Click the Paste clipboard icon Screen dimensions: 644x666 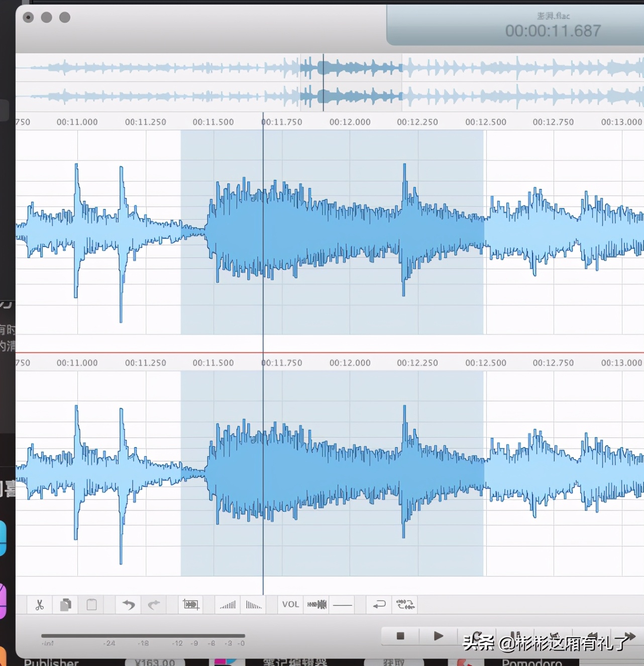[x=91, y=605]
